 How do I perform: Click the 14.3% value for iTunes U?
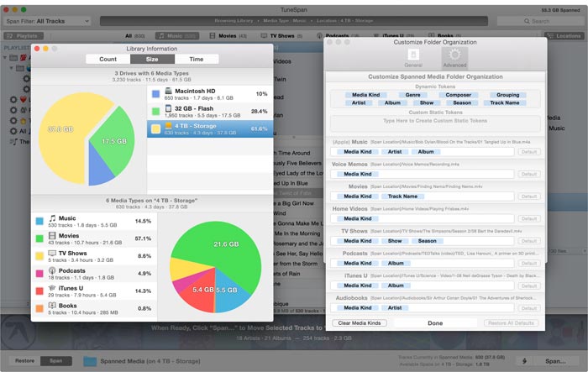(143, 291)
